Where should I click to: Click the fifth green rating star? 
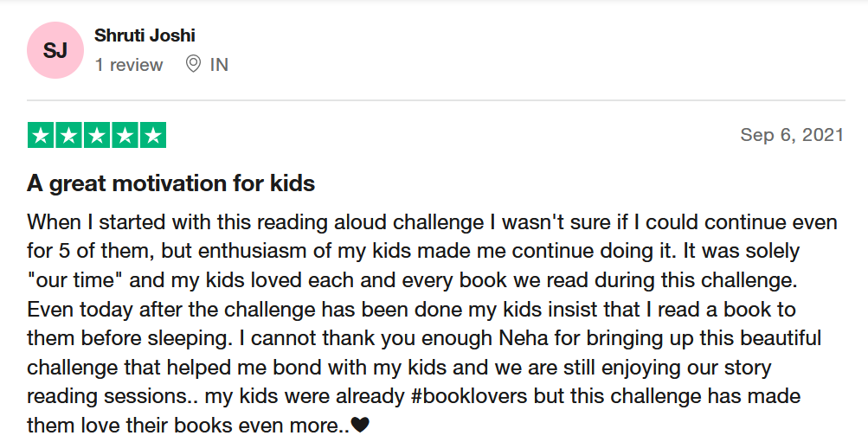tap(153, 136)
